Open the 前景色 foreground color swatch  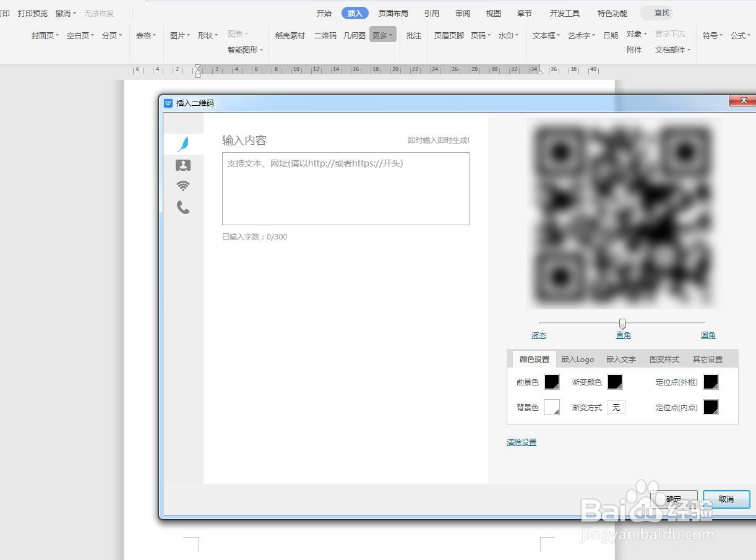(552, 382)
